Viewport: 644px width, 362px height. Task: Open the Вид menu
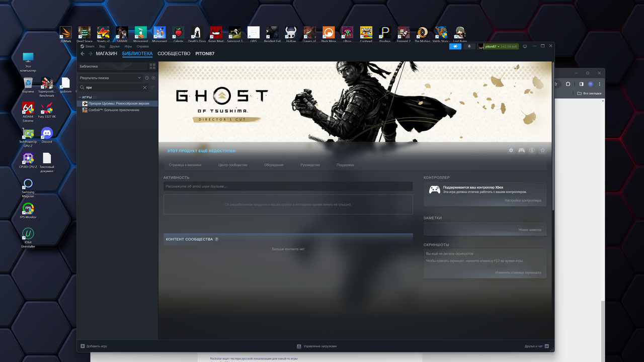click(x=102, y=46)
